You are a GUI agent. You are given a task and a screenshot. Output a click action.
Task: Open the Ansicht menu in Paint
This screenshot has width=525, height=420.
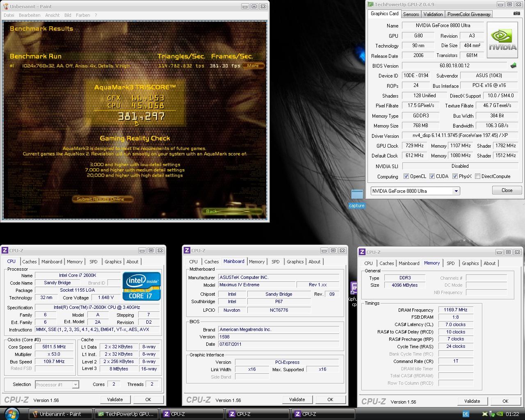pos(52,15)
